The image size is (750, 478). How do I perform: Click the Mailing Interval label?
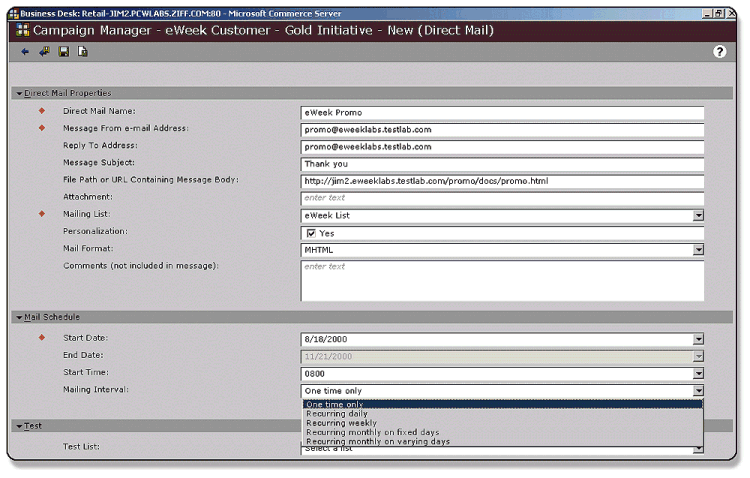pos(96,389)
